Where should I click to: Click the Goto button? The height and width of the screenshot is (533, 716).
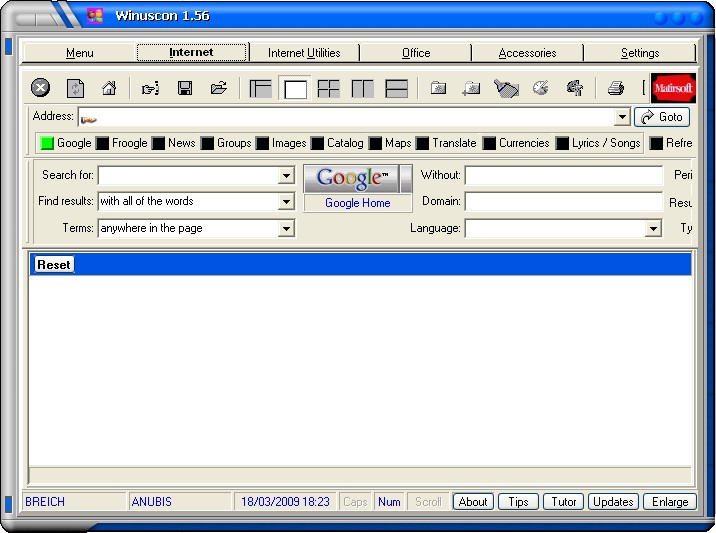click(662, 117)
